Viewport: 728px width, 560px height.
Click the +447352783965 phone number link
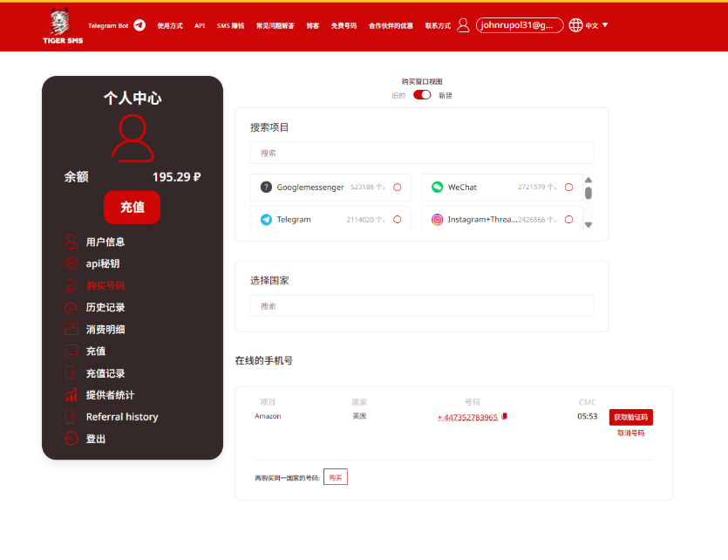pos(467,418)
